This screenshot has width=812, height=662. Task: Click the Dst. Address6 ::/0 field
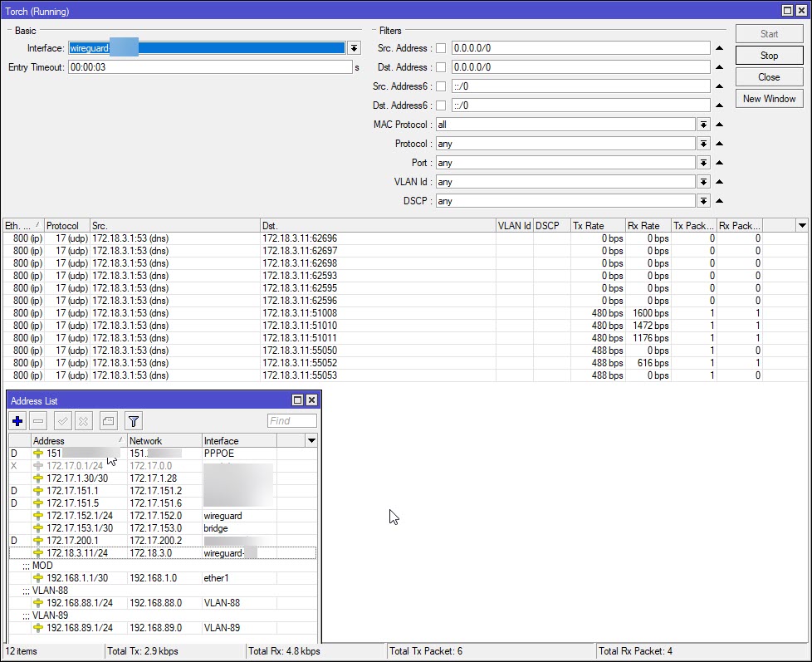(580, 105)
